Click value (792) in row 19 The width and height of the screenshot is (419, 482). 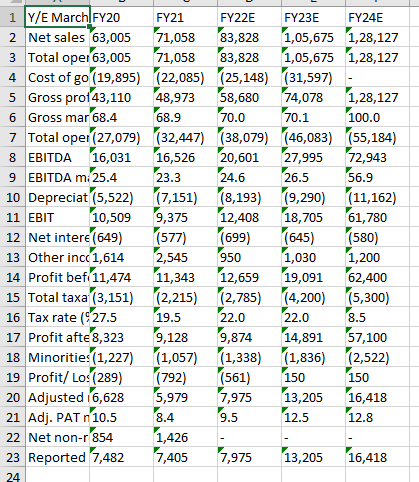185,377
